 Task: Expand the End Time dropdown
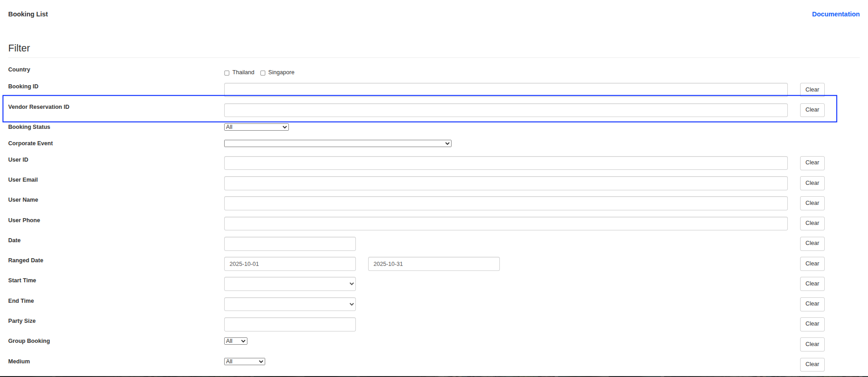click(x=290, y=304)
